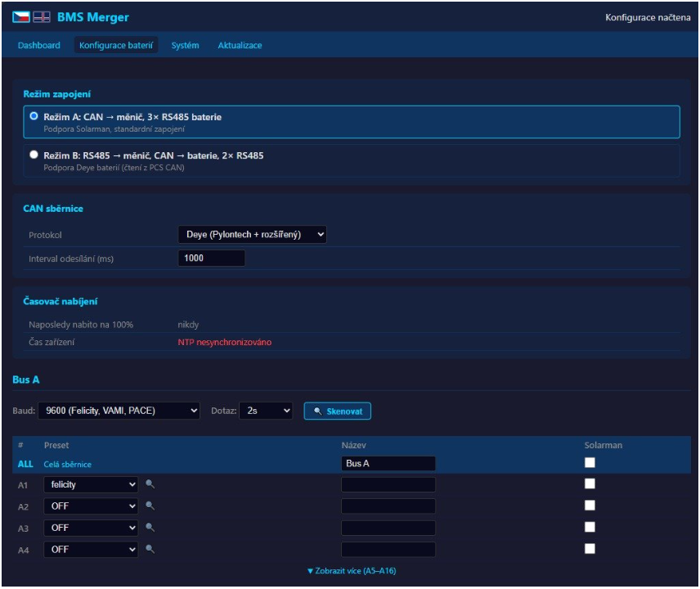Click the magnifier icon in row A4

point(150,549)
